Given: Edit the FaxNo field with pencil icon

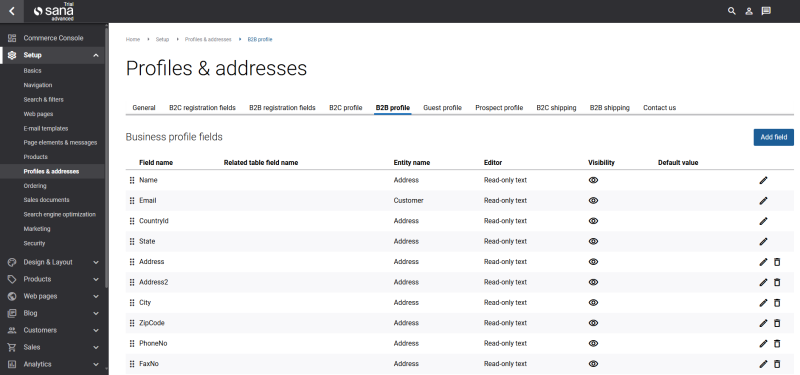Looking at the screenshot, I should (763, 364).
